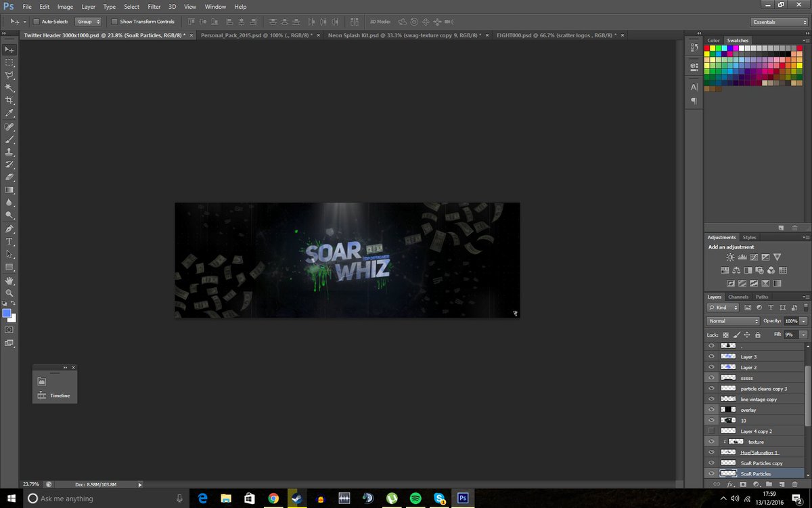Open the Filter menu
Image resolution: width=812 pixels, height=508 pixels.
tap(154, 7)
